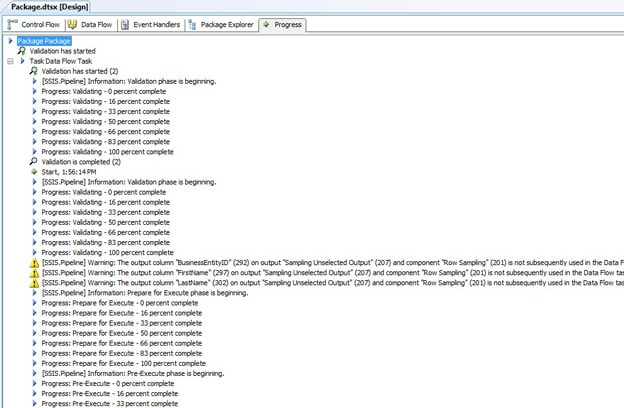624x408 pixels.
Task: Open the Event Handlers tab
Action: (151, 25)
